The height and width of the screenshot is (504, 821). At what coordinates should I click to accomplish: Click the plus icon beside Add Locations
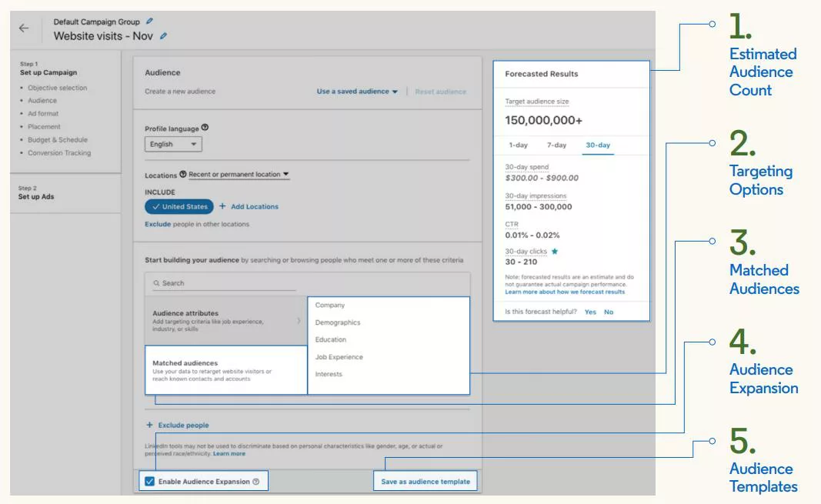tap(222, 206)
